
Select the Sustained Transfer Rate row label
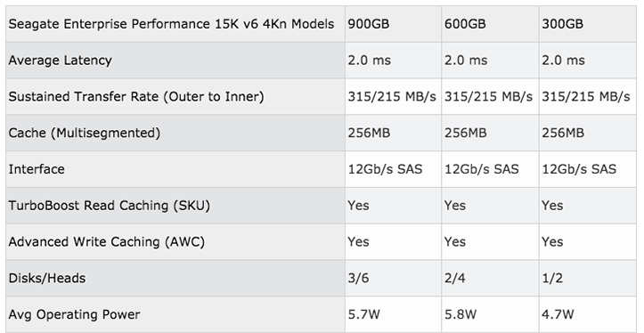click(136, 96)
